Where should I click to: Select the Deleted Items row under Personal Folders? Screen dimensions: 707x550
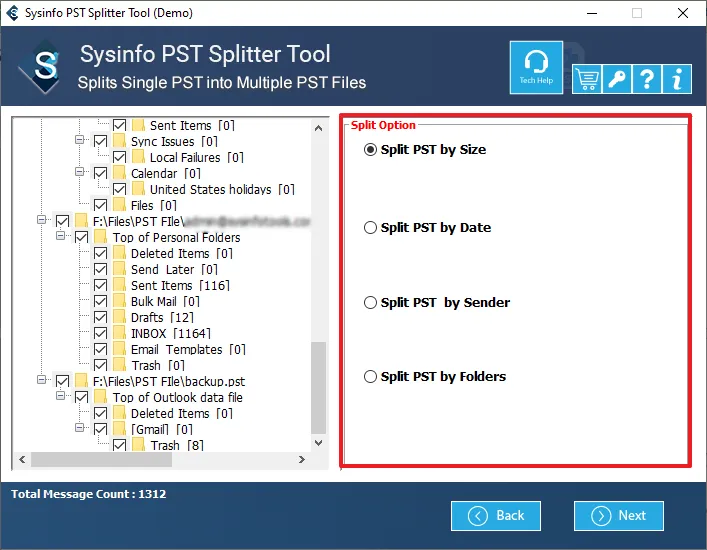[x=182, y=253]
